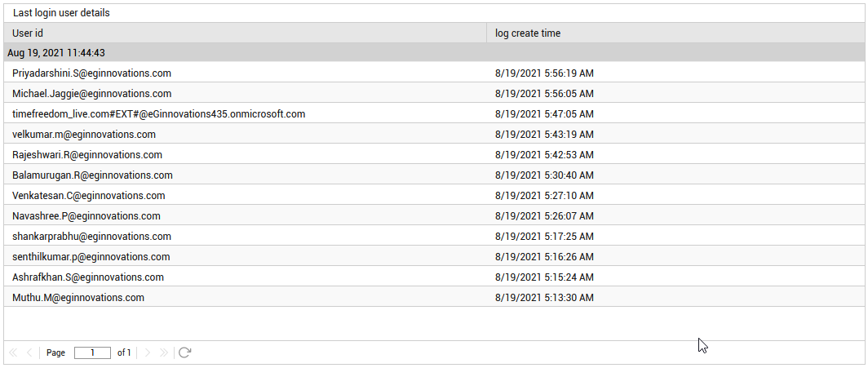Jump to the last page icon
868x368 pixels.
(163, 352)
